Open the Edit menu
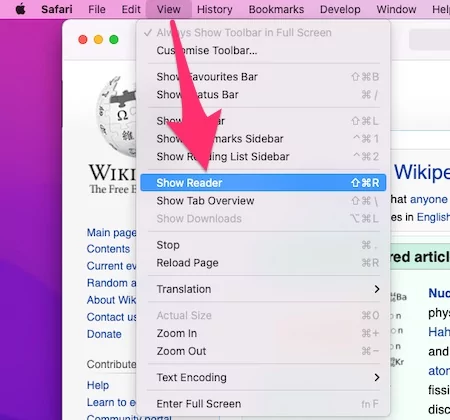The image size is (450, 420). click(x=131, y=9)
